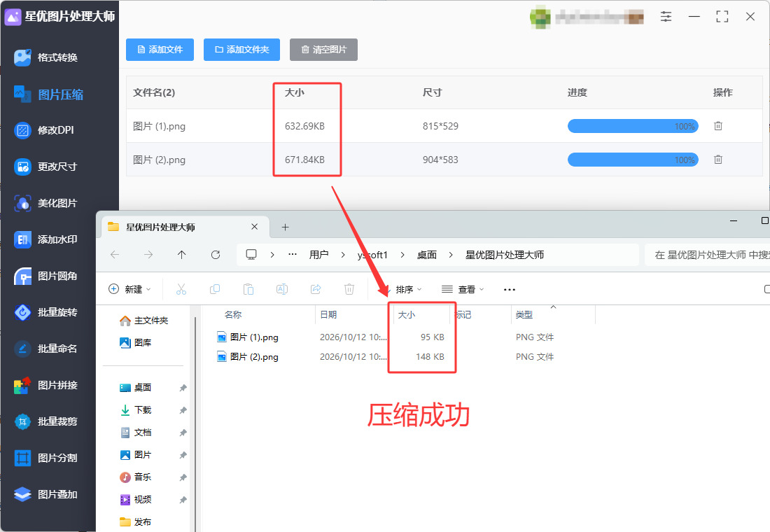
Task: Click the 图片拼接 puzzle icon
Action: (22, 385)
